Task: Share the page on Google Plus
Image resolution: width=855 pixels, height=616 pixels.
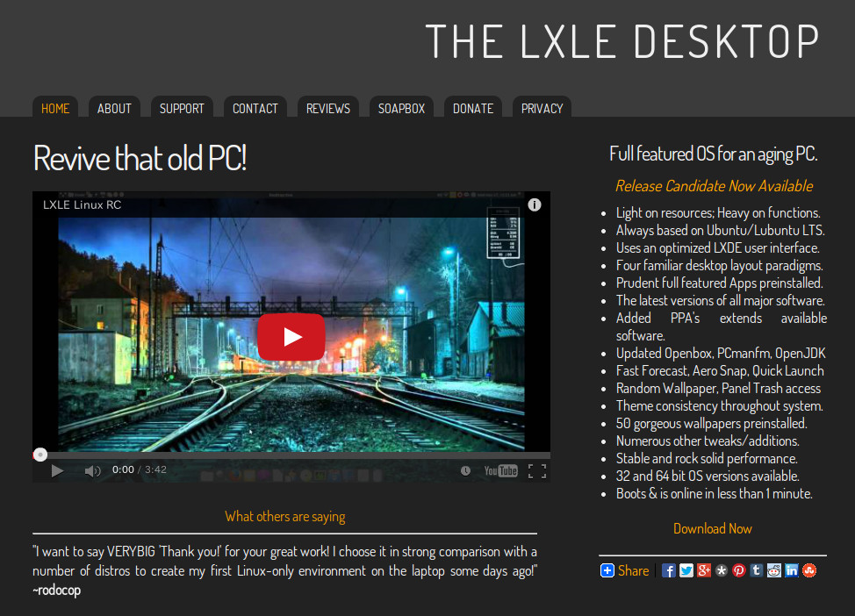Action: click(x=704, y=570)
